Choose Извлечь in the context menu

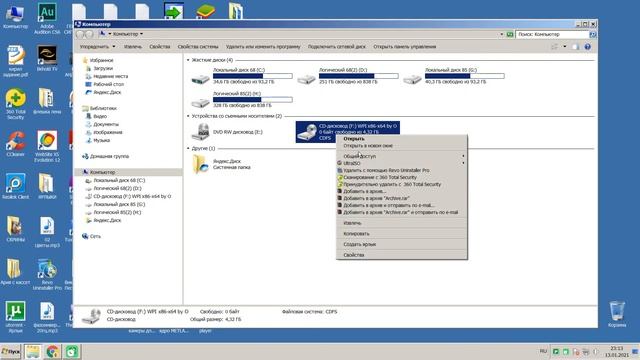click(x=402, y=223)
